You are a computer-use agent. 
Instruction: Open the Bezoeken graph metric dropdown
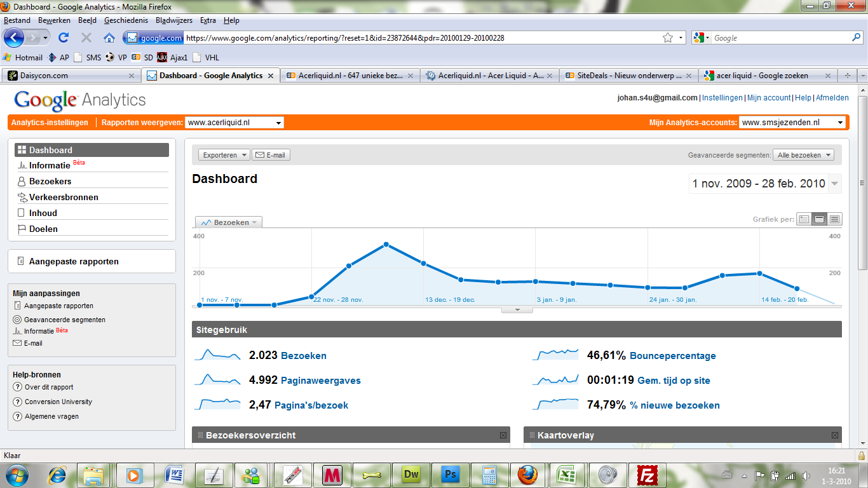click(229, 222)
